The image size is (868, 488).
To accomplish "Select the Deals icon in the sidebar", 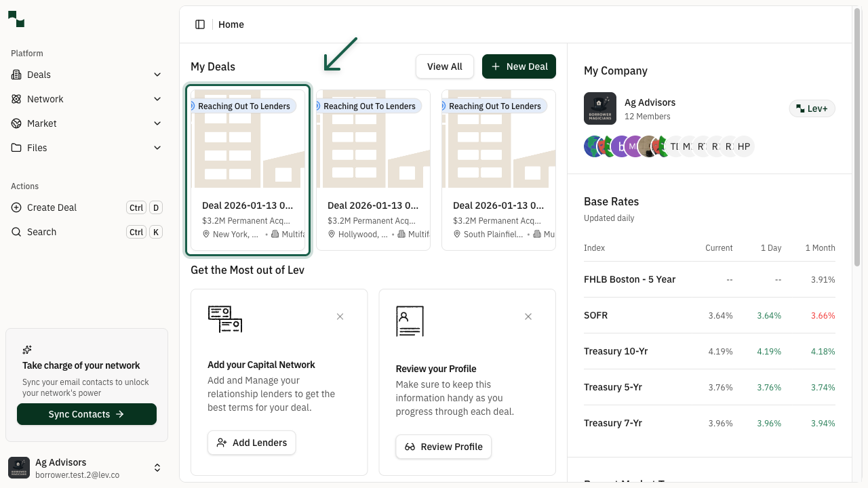I will pyautogui.click(x=17, y=75).
